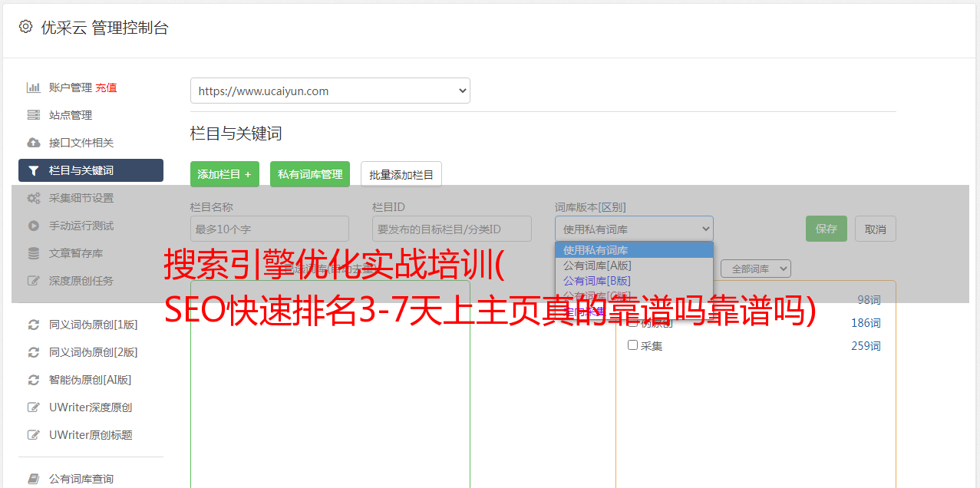Click refresh icon beside 智能伪原创[AI版]

(x=34, y=380)
